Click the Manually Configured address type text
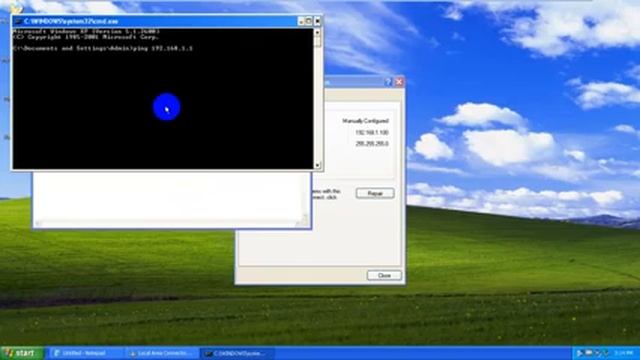Image resolution: width=640 pixels, height=360 pixels. coord(365,121)
